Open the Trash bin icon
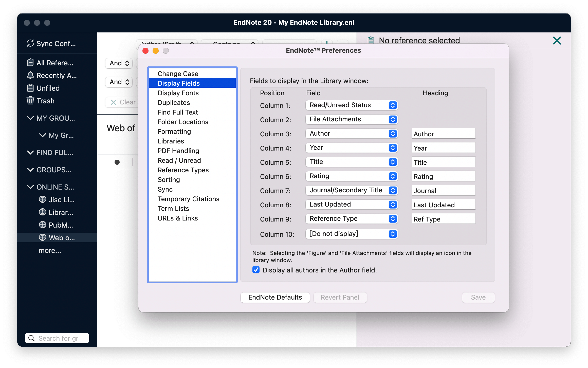Screen dimensions: 588x368 [30, 101]
